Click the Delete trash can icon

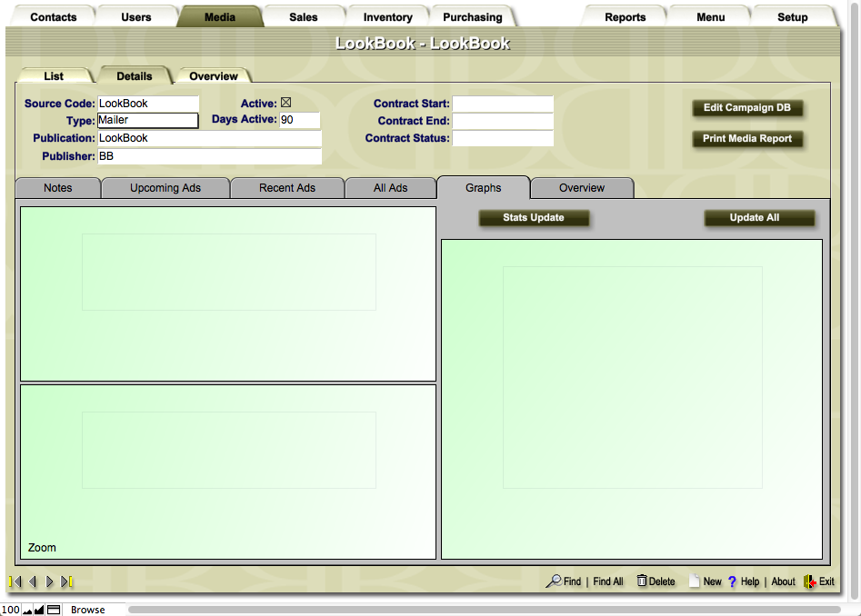pyautogui.click(x=642, y=581)
